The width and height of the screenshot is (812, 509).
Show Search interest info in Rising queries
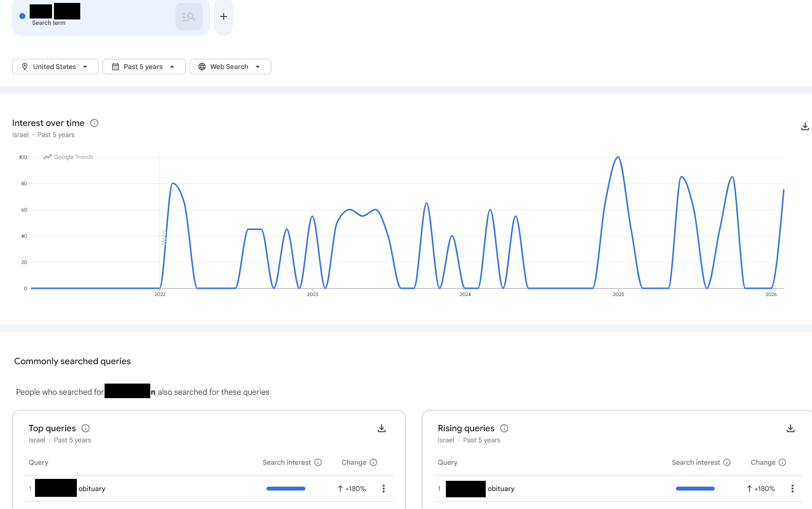click(727, 462)
